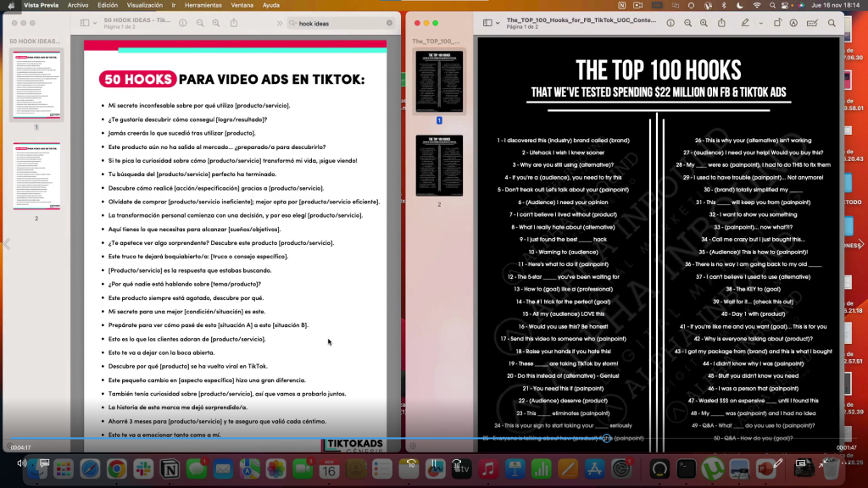This screenshot has width=868, height=488.
Task: Pause the video playback
Action: pos(435,463)
